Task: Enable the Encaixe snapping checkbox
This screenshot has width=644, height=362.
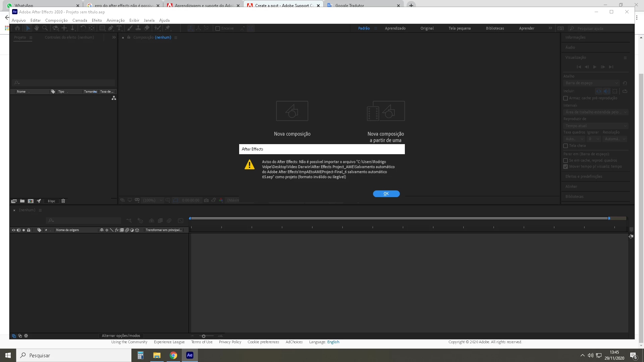Action: (218, 28)
